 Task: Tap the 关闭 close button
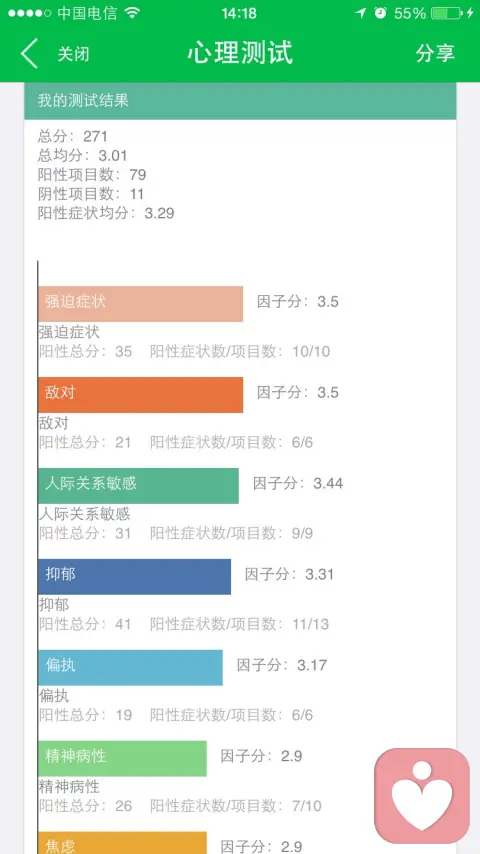[74, 54]
